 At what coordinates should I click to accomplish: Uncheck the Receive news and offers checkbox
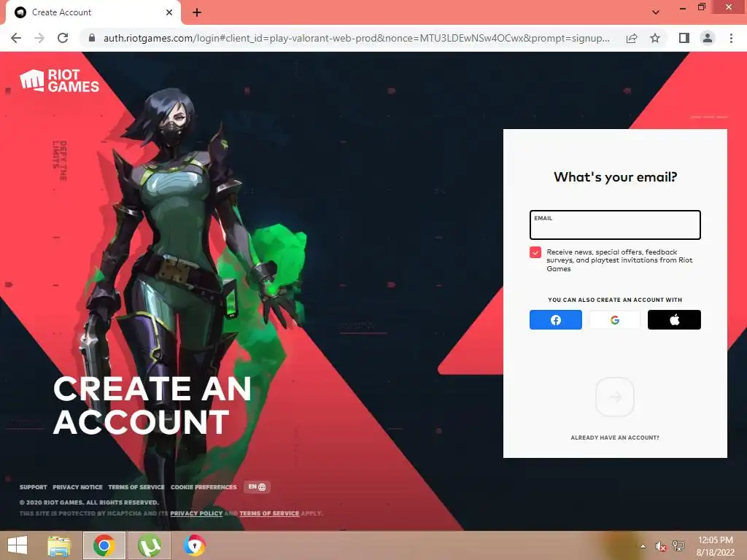[535, 252]
